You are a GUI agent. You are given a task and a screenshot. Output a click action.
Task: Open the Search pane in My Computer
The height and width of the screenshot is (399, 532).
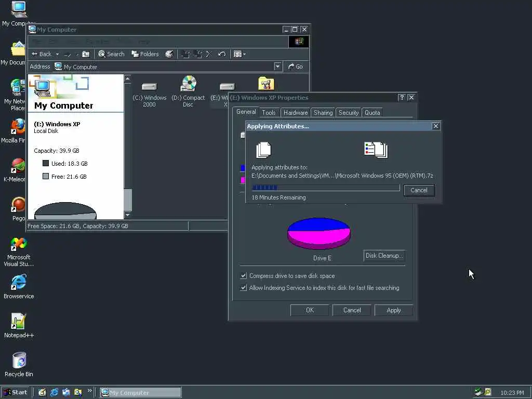point(111,54)
